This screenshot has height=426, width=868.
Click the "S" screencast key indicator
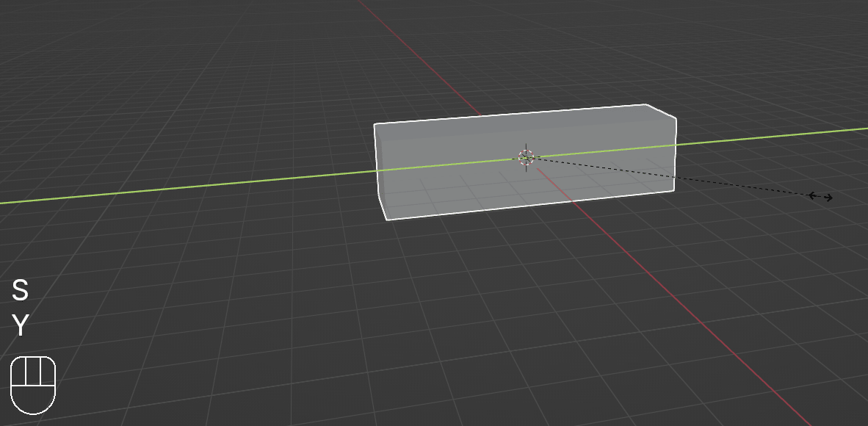coord(20,291)
